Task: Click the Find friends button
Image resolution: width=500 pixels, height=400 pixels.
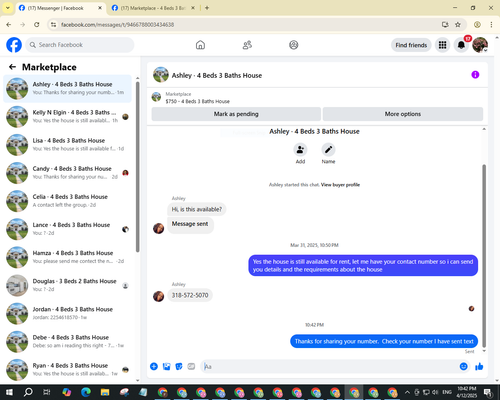Action: [x=411, y=45]
